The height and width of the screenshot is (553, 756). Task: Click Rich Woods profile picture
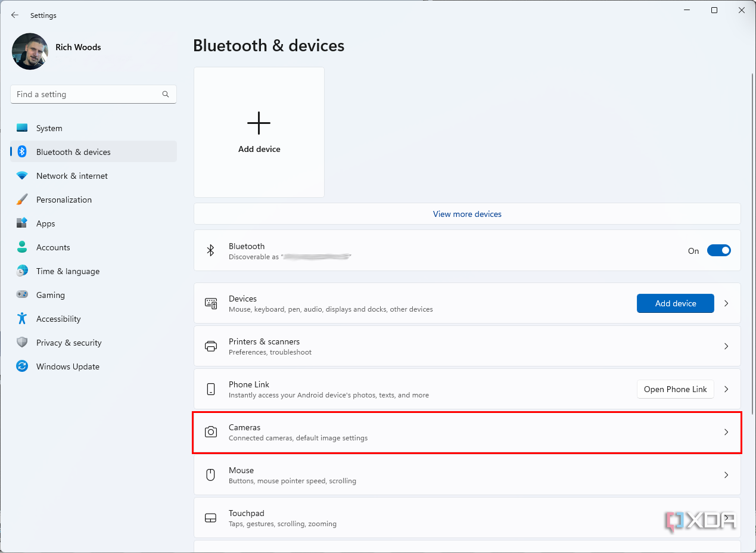click(x=30, y=51)
